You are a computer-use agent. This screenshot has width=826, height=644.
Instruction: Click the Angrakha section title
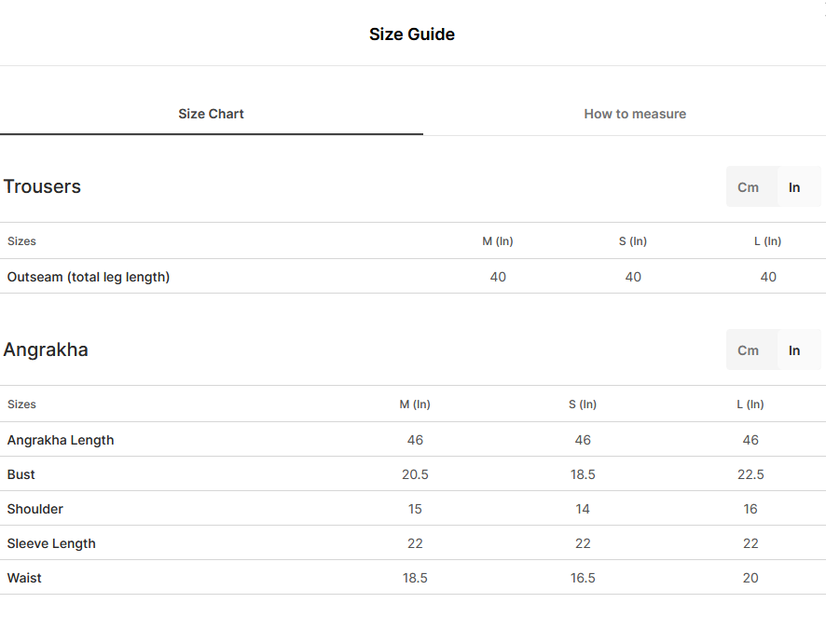tap(46, 349)
